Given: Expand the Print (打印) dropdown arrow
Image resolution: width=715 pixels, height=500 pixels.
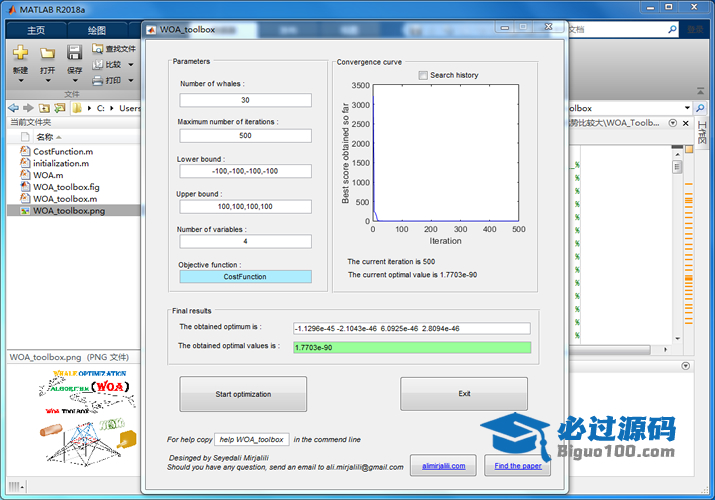Looking at the screenshot, I should click(129, 80).
